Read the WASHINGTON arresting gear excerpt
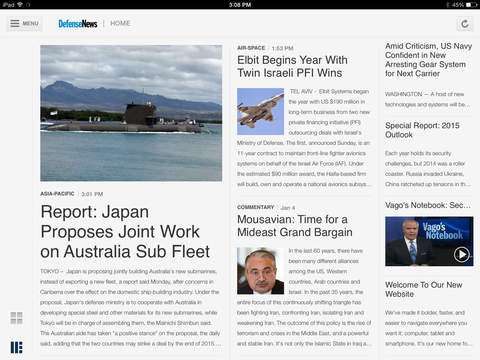The image size is (480, 360). coord(427,99)
